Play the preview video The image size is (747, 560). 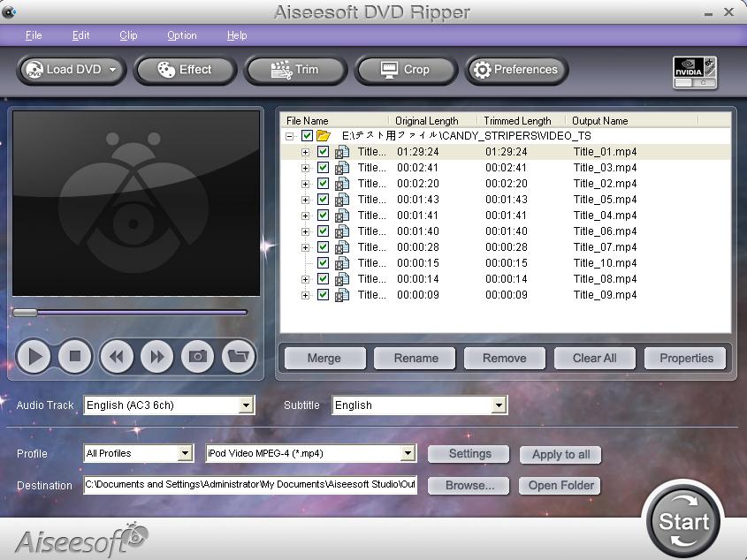34,356
